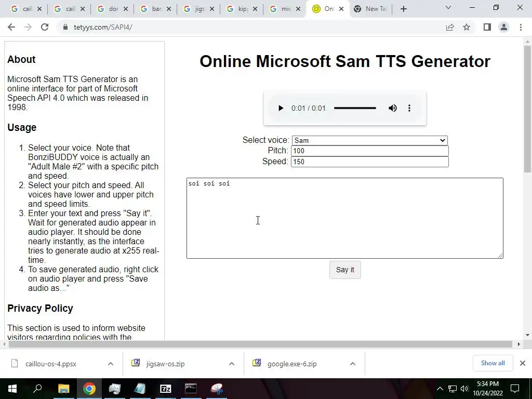Open the Select voice dropdown
532x399 pixels.
coord(369,140)
